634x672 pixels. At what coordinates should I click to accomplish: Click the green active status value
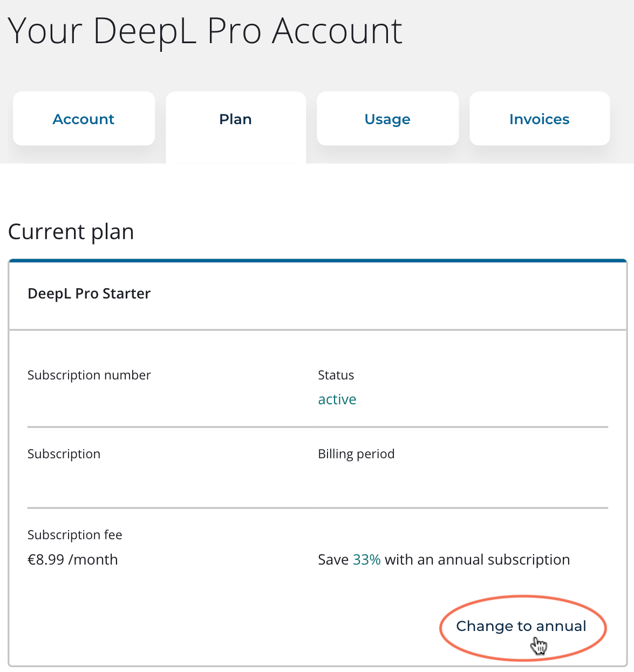[337, 399]
